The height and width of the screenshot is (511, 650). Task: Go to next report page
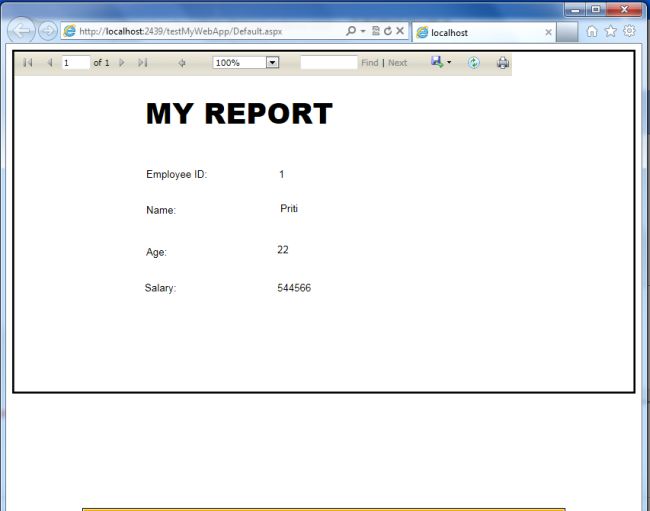(121, 63)
